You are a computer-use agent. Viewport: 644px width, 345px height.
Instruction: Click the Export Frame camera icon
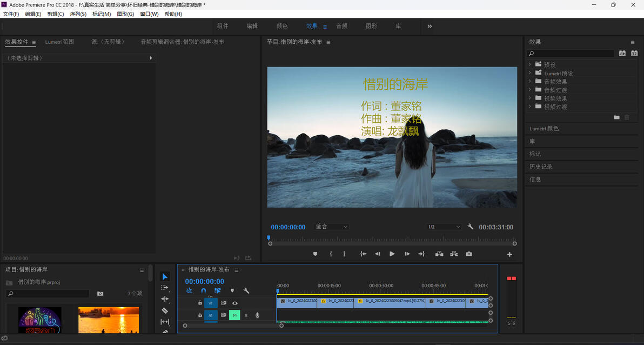468,254
